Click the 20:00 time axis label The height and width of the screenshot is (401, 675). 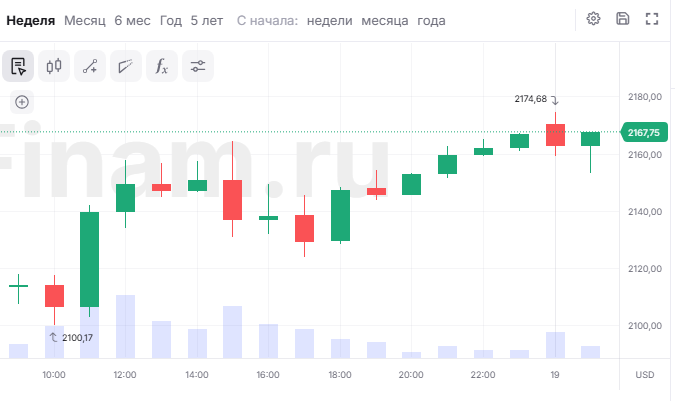411,375
